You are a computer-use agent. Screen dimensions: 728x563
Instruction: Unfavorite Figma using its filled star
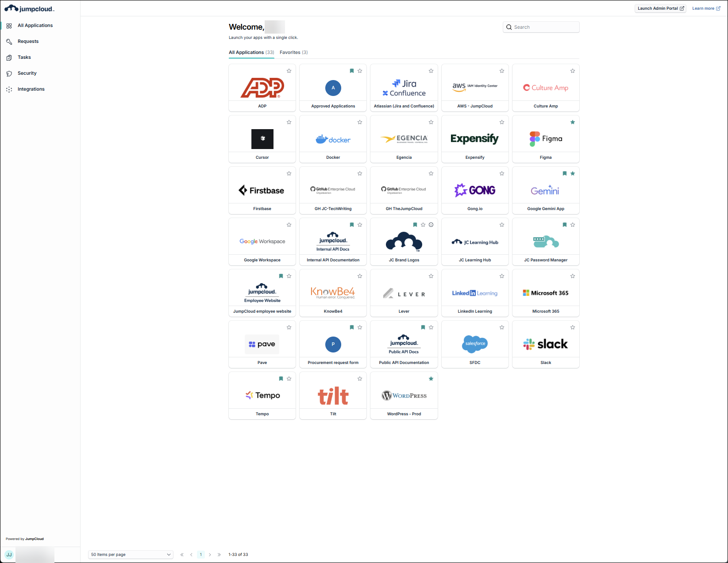573,122
